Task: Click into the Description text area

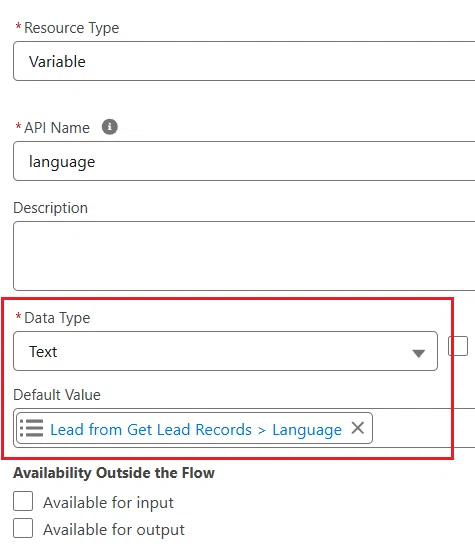Action: [x=244, y=256]
